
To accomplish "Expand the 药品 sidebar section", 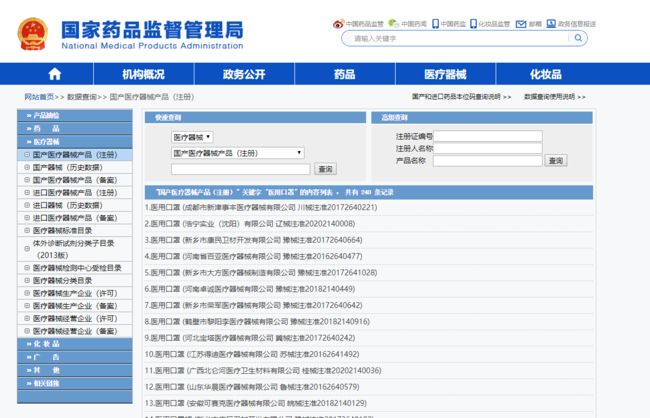I will click(75, 128).
